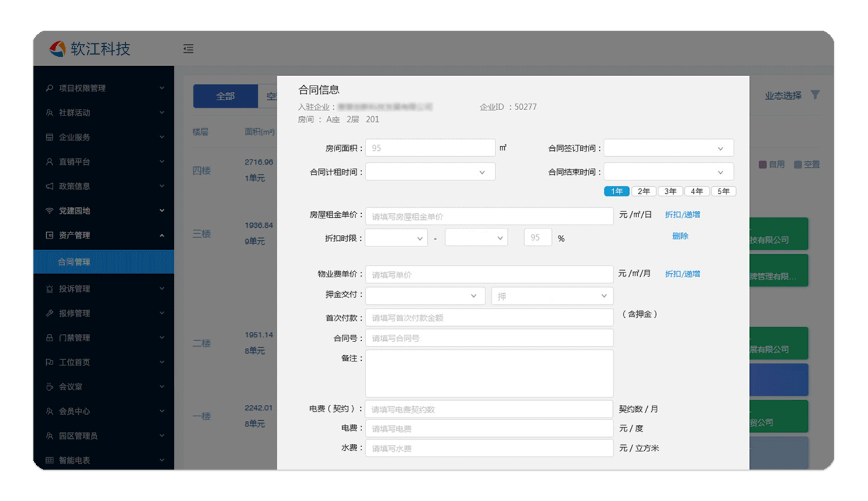
Task: Click the 智能电表 meter icon
Action: [x=50, y=460]
